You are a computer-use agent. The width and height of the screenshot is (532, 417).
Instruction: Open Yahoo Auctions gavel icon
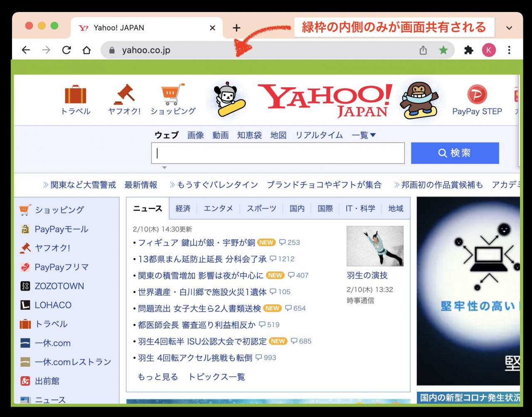[124, 95]
